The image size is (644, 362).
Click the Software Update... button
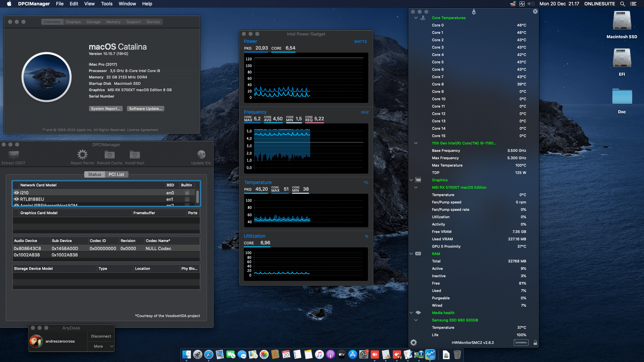[x=146, y=109]
